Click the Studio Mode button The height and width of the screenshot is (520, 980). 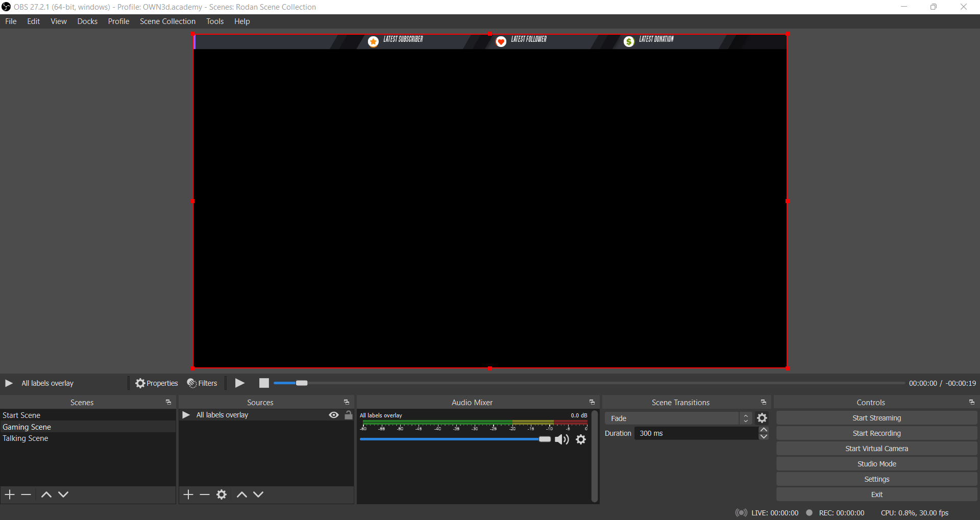point(876,464)
